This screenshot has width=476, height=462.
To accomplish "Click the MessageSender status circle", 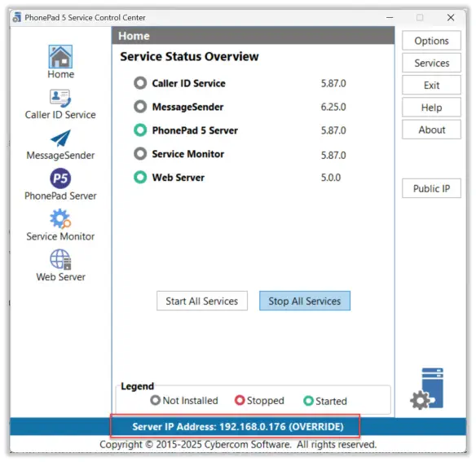I will (140, 107).
